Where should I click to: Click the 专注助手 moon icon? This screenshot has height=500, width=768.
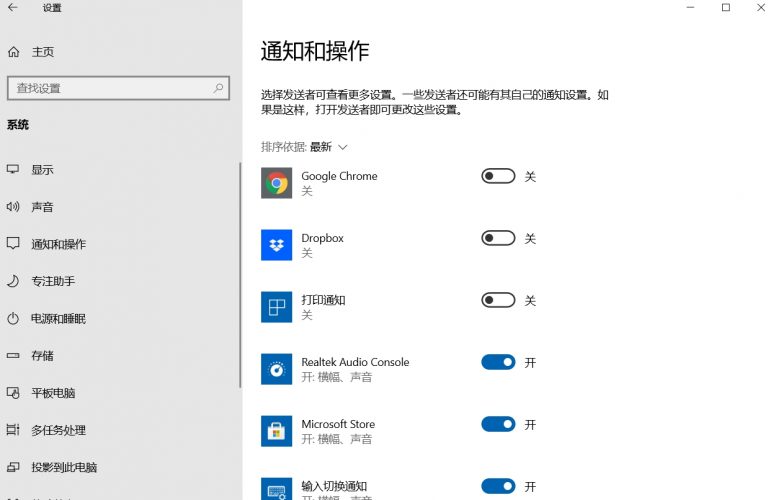13,281
